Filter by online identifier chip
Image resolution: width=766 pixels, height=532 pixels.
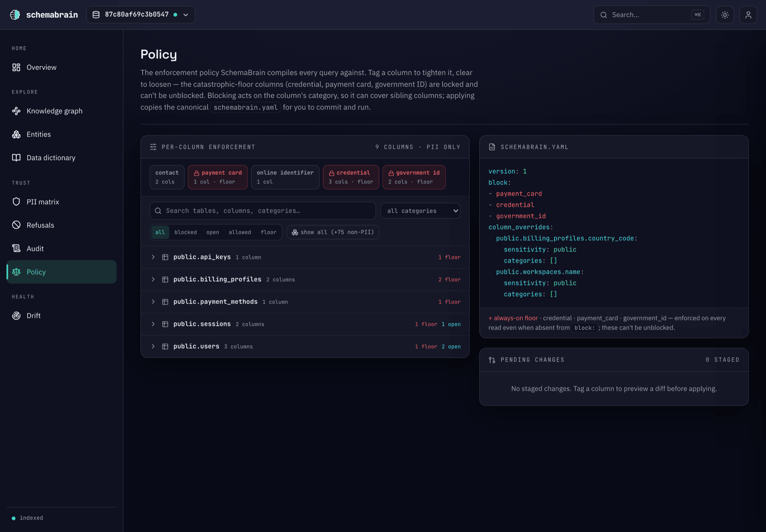(x=285, y=177)
